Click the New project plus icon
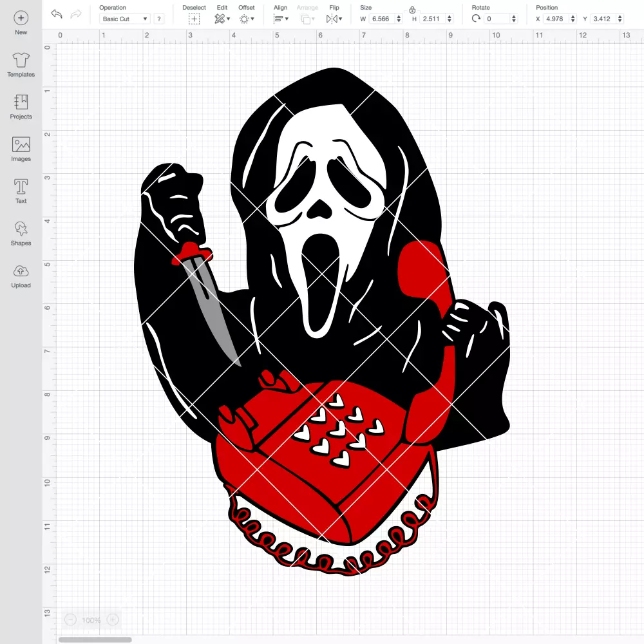This screenshot has width=644, height=644. [x=21, y=18]
